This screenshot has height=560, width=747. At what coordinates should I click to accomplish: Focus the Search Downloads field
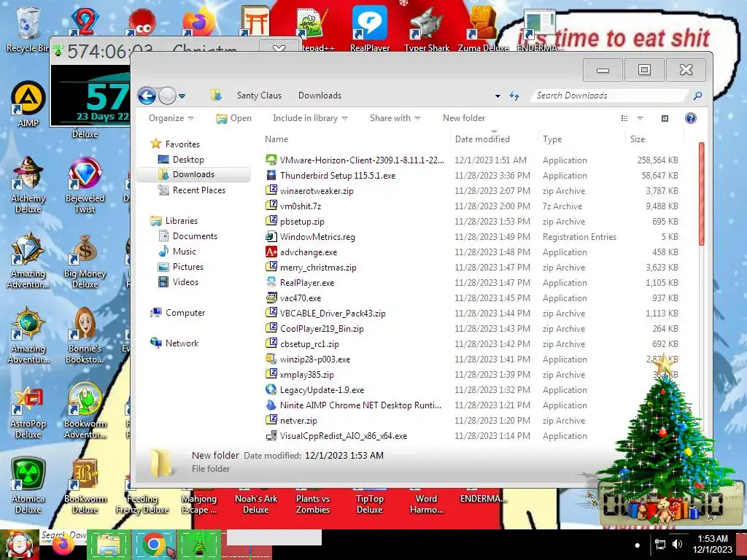(x=611, y=96)
